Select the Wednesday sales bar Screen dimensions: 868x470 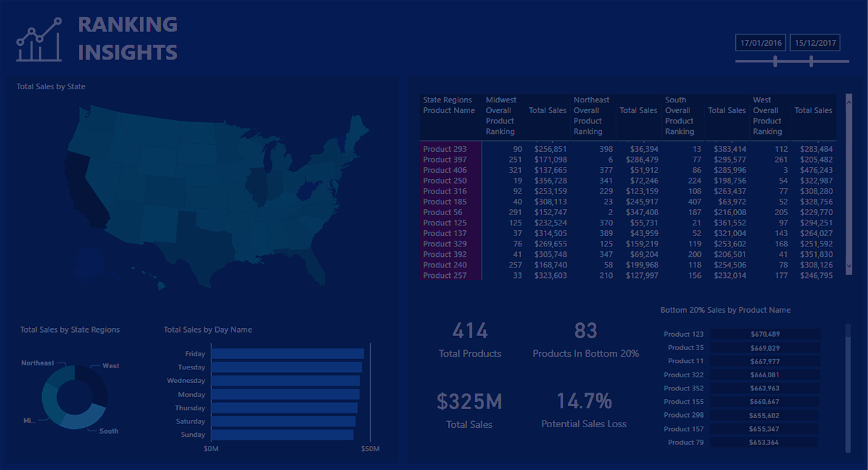click(286, 381)
